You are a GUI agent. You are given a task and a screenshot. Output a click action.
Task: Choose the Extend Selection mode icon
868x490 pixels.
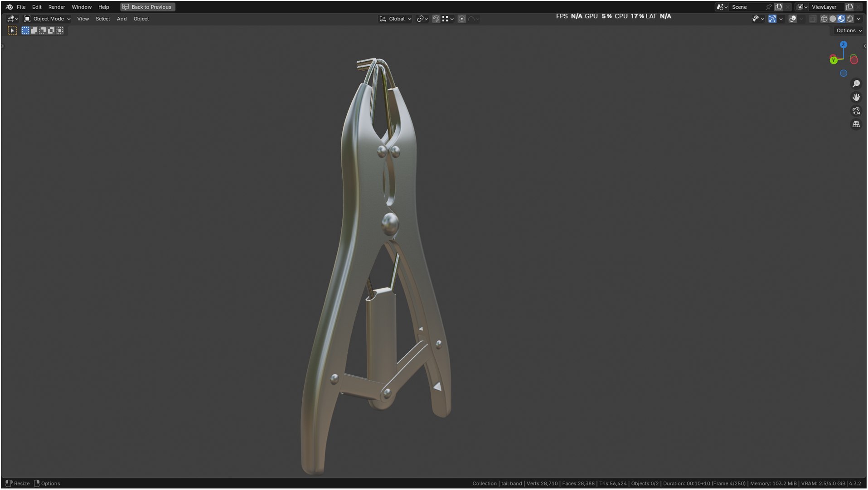[x=34, y=30]
